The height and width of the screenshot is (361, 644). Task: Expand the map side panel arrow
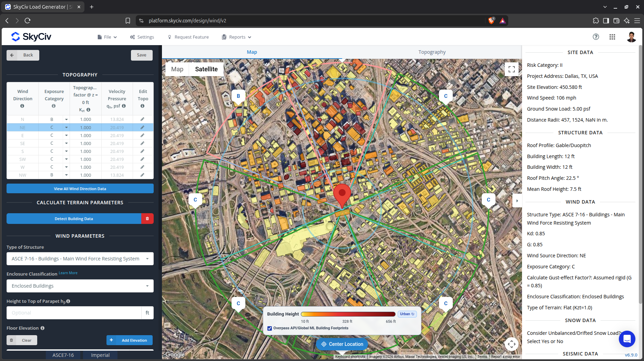tap(517, 200)
